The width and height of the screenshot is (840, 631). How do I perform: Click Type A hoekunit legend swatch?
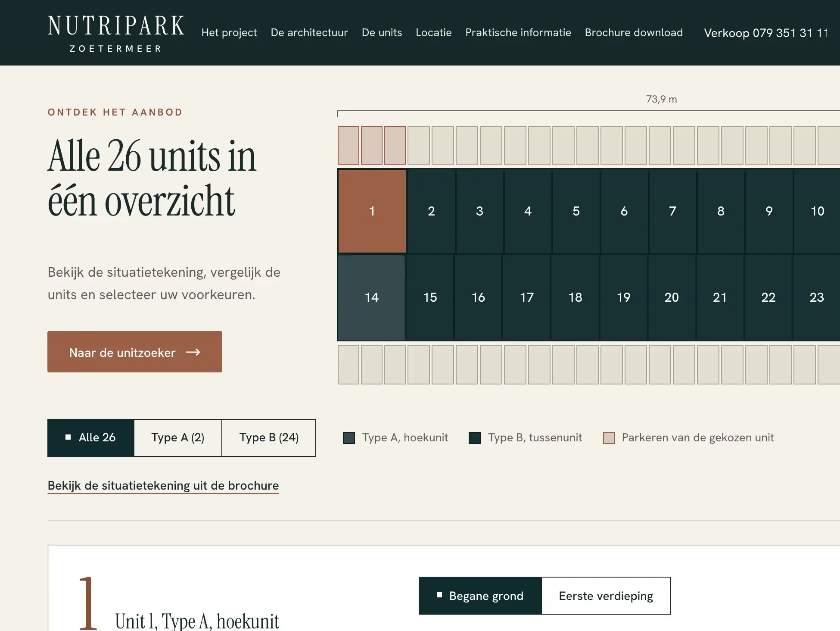tap(349, 438)
